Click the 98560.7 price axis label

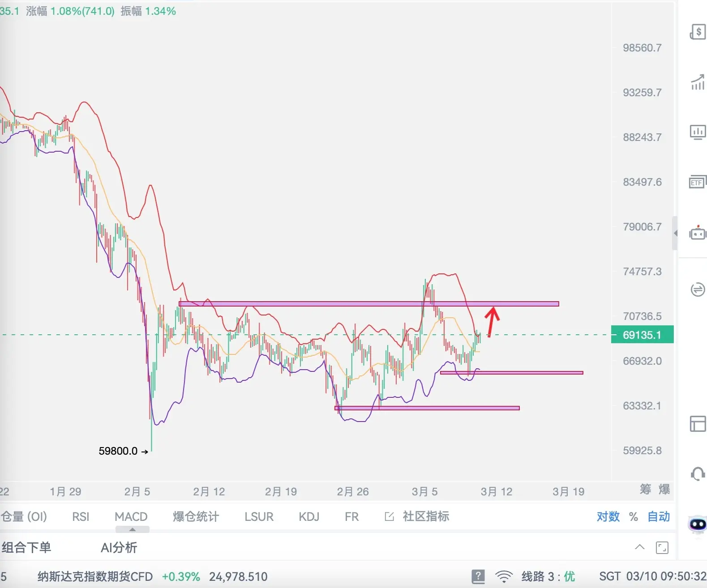point(642,48)
